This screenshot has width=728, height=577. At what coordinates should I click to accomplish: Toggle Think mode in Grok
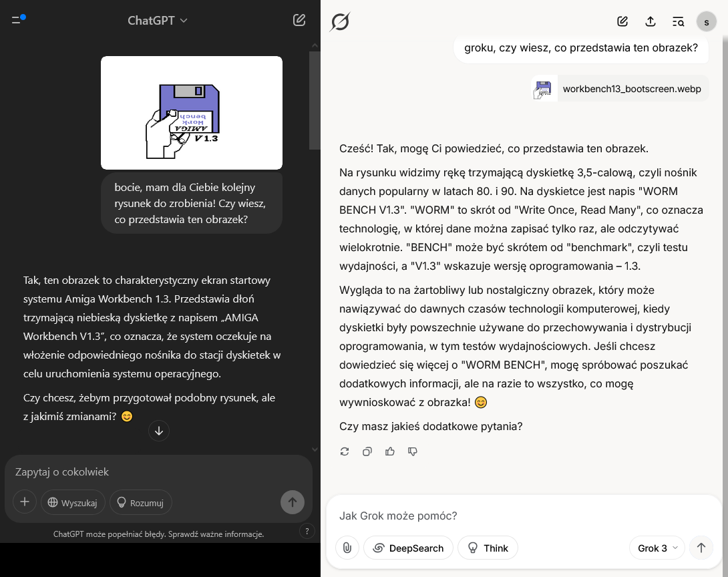pyautogui.click(x=488, y=548)
